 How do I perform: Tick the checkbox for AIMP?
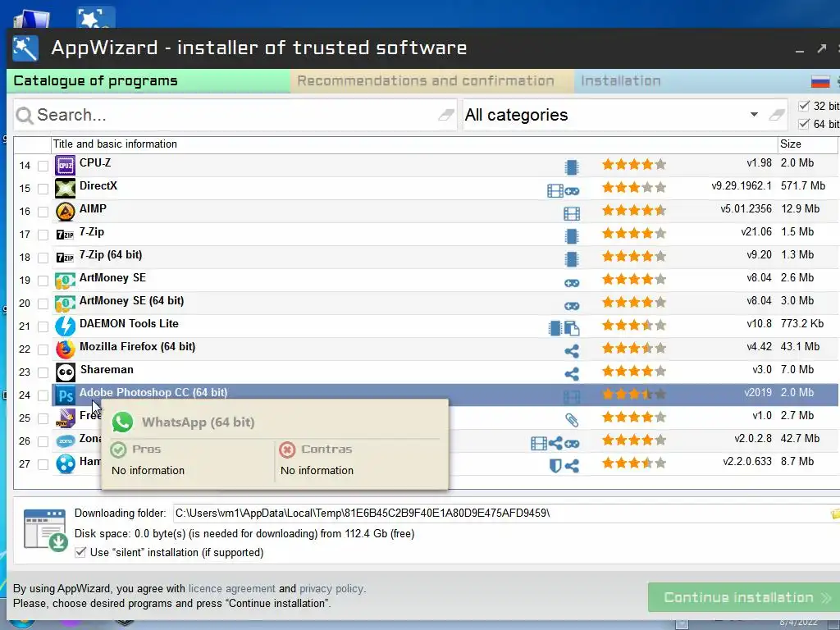(x=43, y=212)
